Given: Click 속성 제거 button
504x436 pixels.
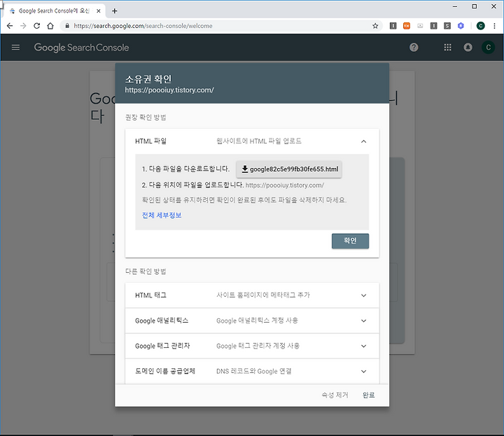Looking at the screenshot, I should coord(335,395).
